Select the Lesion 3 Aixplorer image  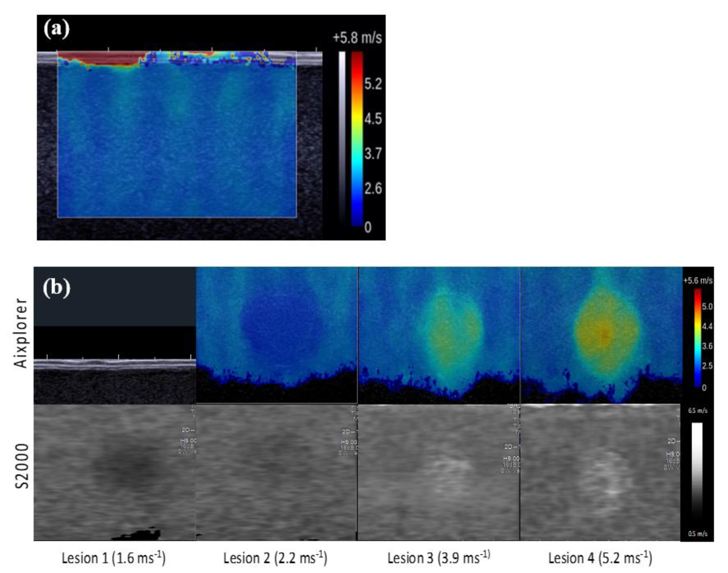point(439,335)
